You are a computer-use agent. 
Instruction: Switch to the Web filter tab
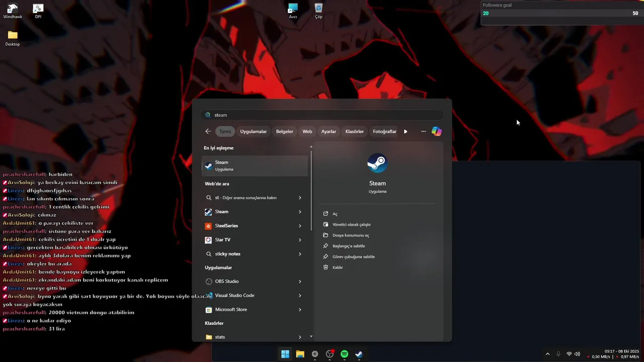(307, 131)
